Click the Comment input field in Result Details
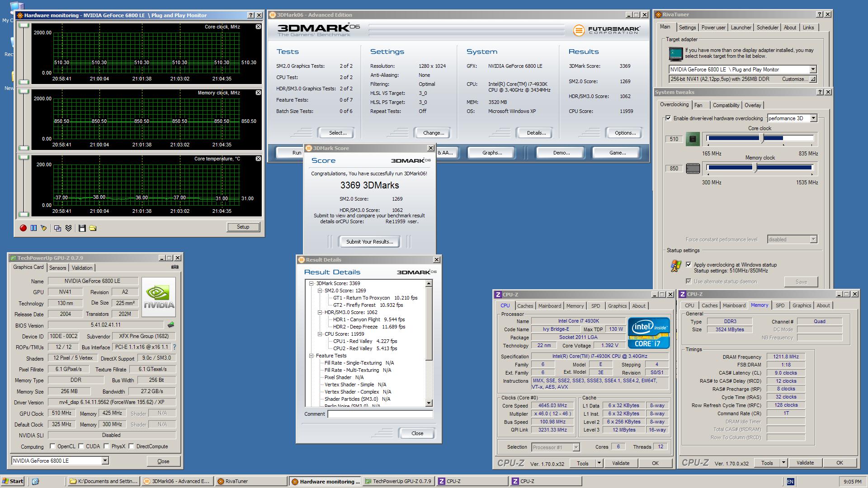The image size is (868, 488). (380, 414)
